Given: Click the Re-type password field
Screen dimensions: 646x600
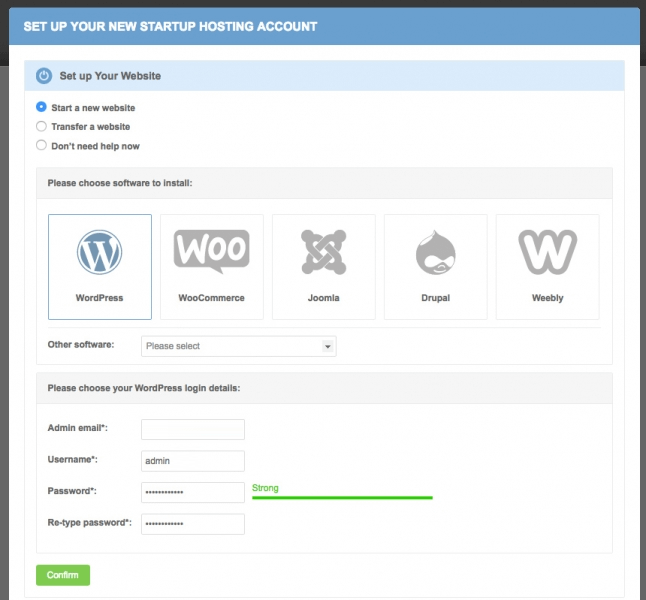Looking at the screenshot, I should point(193,524).
